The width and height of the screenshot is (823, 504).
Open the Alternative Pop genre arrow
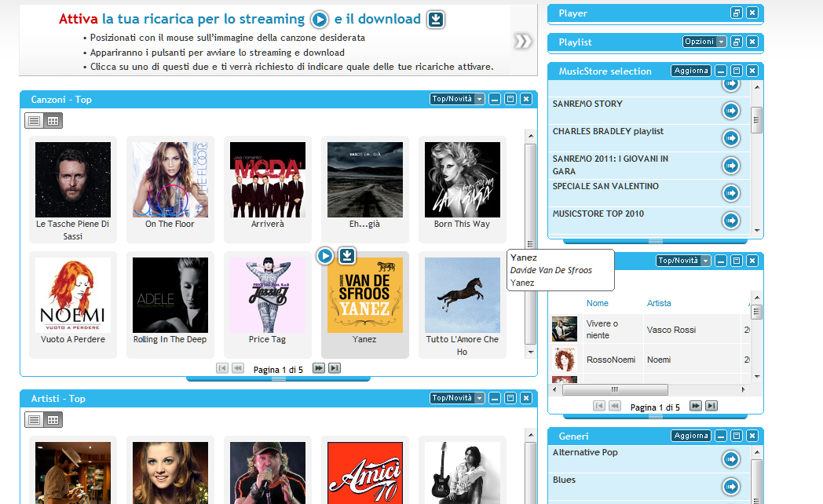(x=730, y=459)
